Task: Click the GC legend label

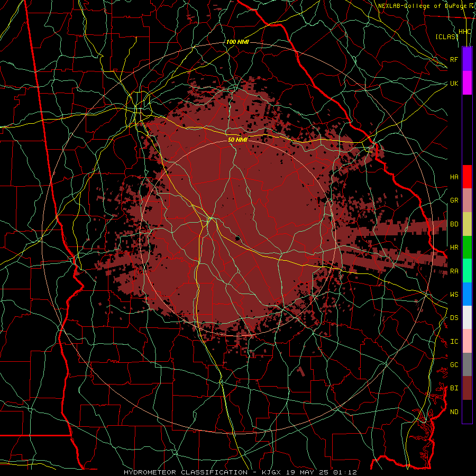Action: [x=454, y=365]
